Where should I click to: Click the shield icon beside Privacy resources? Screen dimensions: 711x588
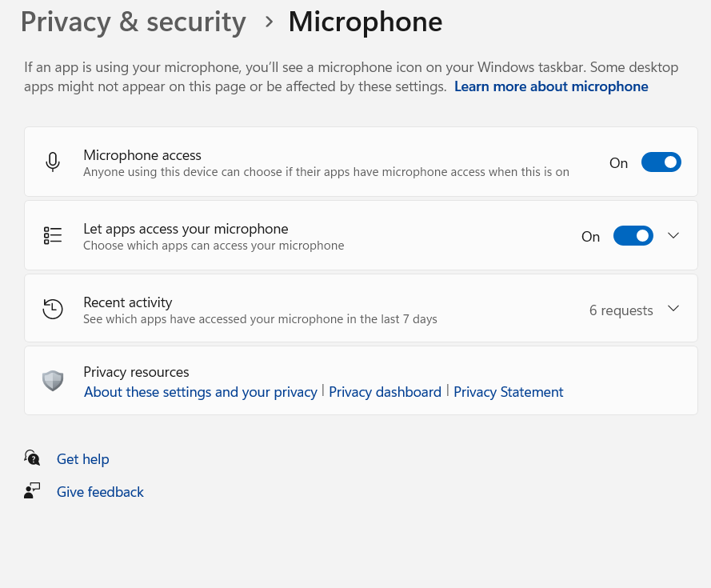click(53, 381)
